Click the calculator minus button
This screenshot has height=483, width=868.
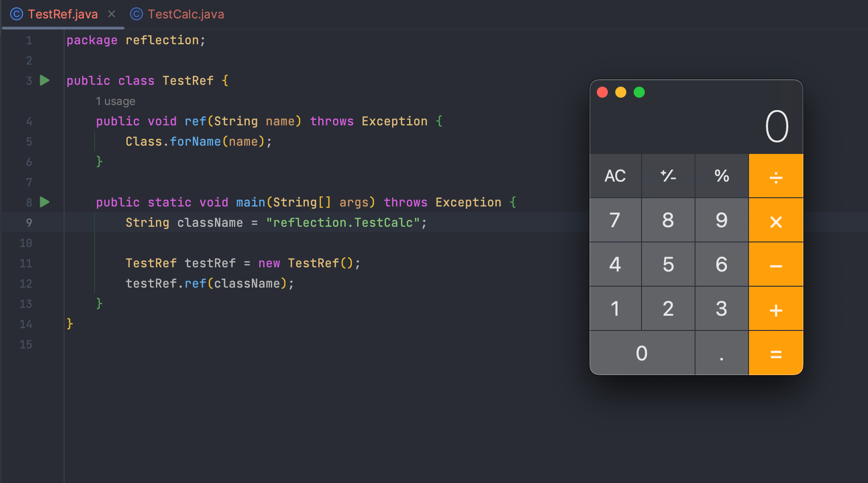pyautogui.click(x=776, y=265)
